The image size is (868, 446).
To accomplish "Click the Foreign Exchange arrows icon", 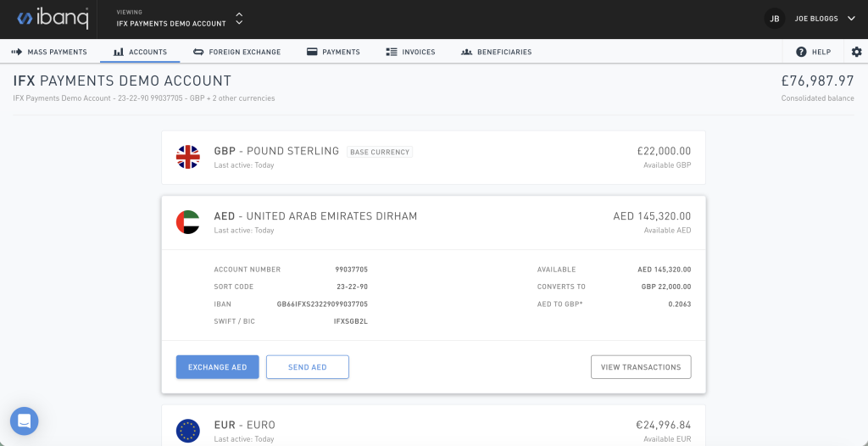I will (198, 52).
